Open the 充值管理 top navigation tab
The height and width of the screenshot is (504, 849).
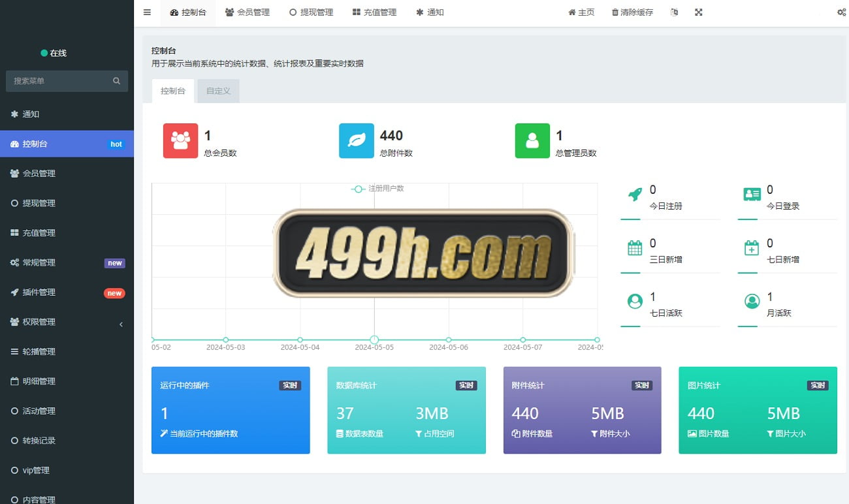pyautogui.click(x=374, y=12)
